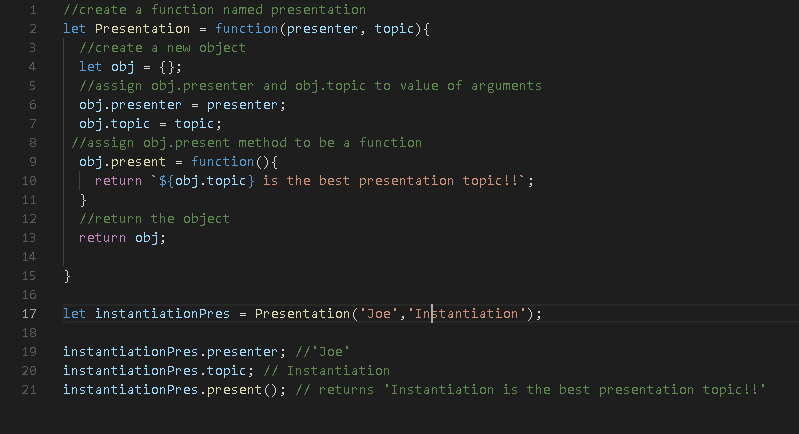Click the comment '//create a function named presentation'
The image size is (799, 434).
[x=215, y=10]
